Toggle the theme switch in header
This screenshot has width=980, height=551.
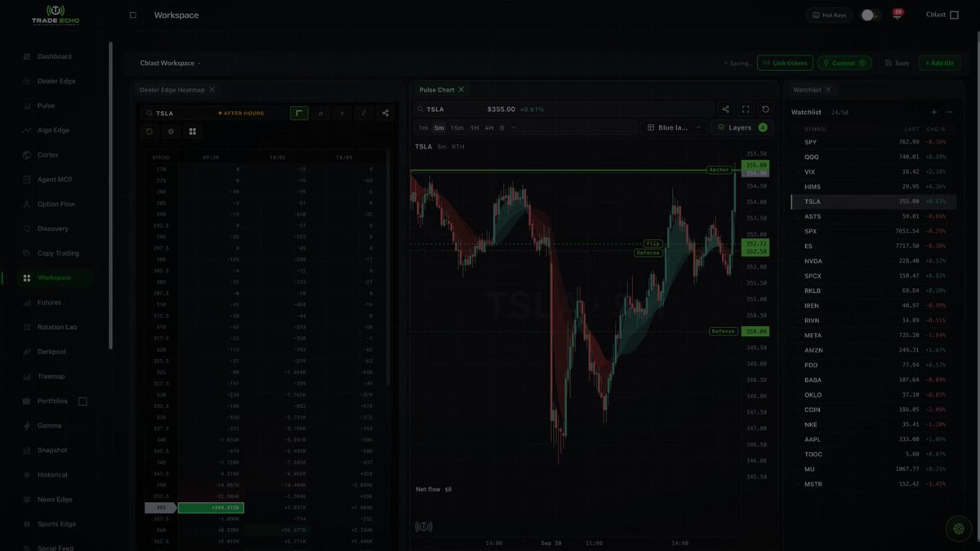[871, 15]
